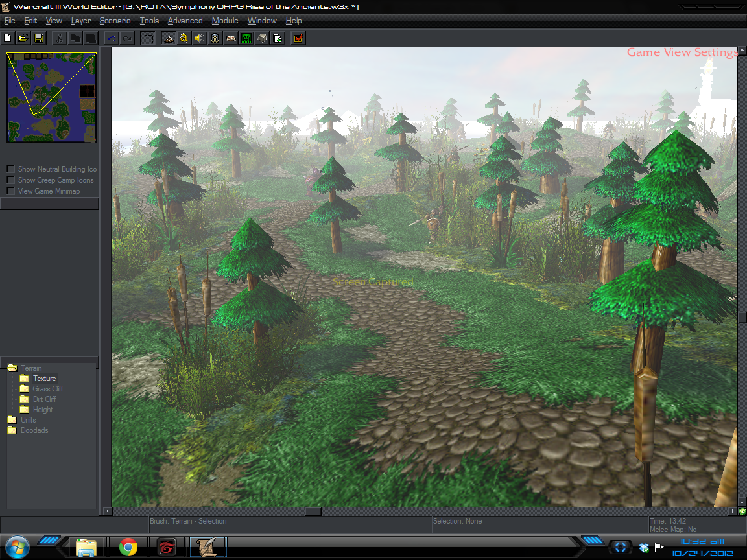Open the Sound Editor speaker icon
Screen dimensions: 747x560
point(200,38)
